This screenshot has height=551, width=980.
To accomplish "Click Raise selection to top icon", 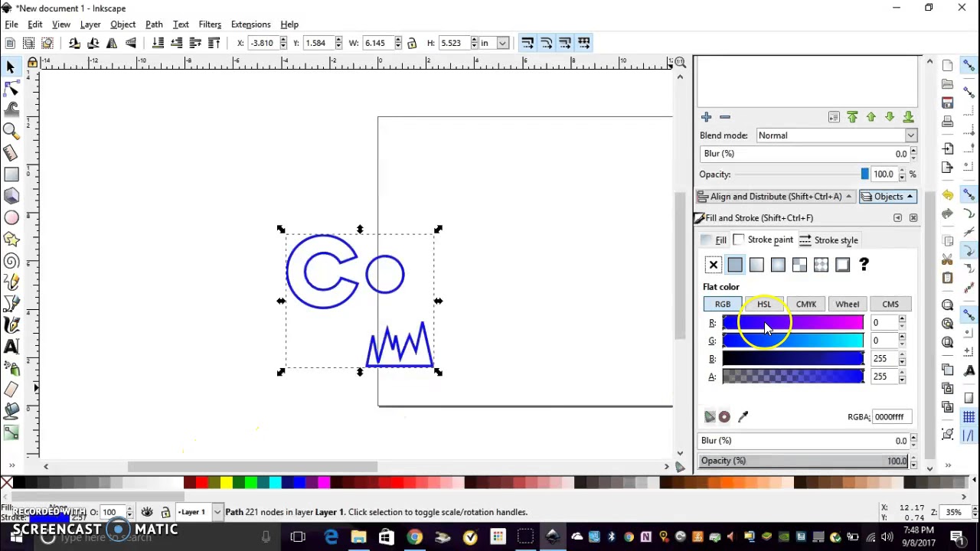I will [214, 43].
